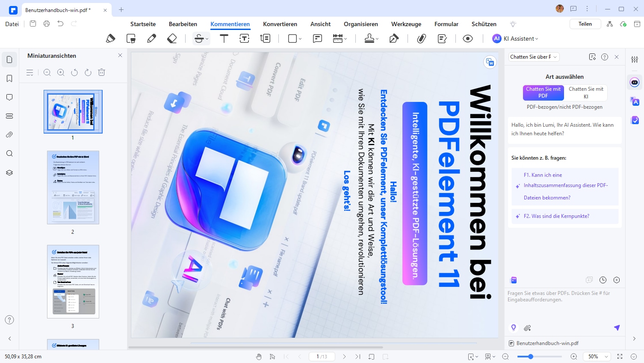This screenshot has height=363, width=644.
Task: Select the text box tool
Action: tap(244, 39)
